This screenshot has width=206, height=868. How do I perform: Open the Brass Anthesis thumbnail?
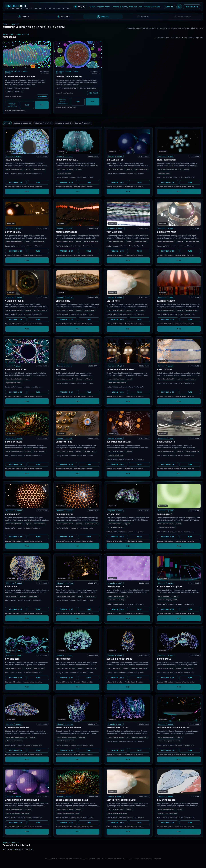pos(27,423)
